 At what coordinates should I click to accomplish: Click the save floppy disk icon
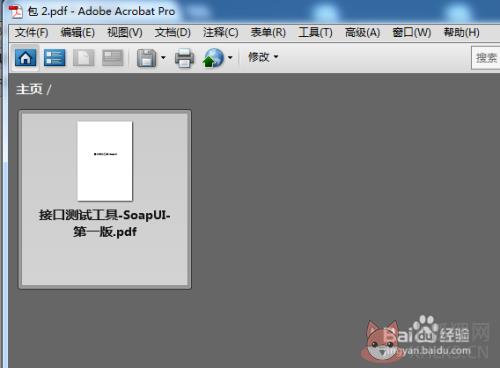147,58
